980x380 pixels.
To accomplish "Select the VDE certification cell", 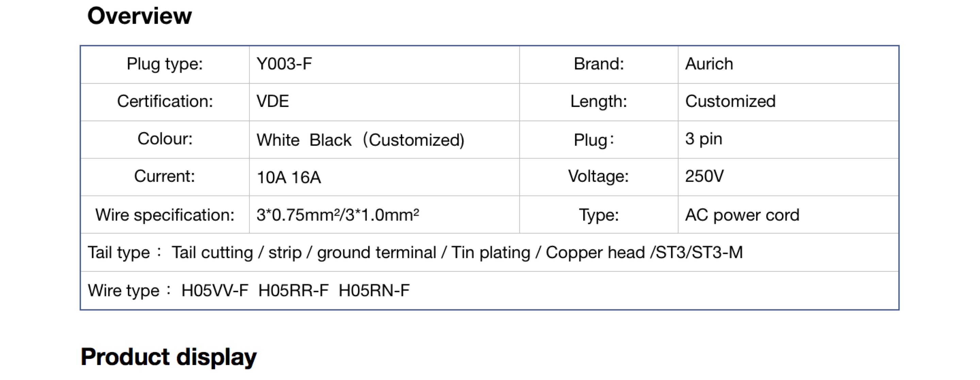I will pyautogui.click(x=384, y=102).
